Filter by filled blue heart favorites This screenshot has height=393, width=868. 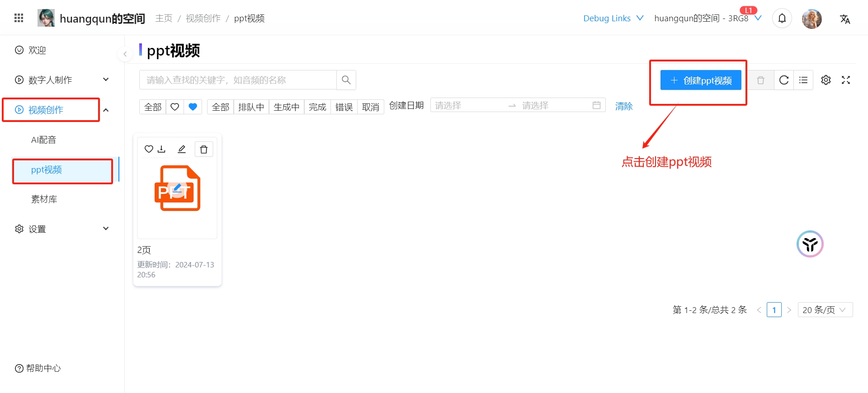[x=193, y=107]
